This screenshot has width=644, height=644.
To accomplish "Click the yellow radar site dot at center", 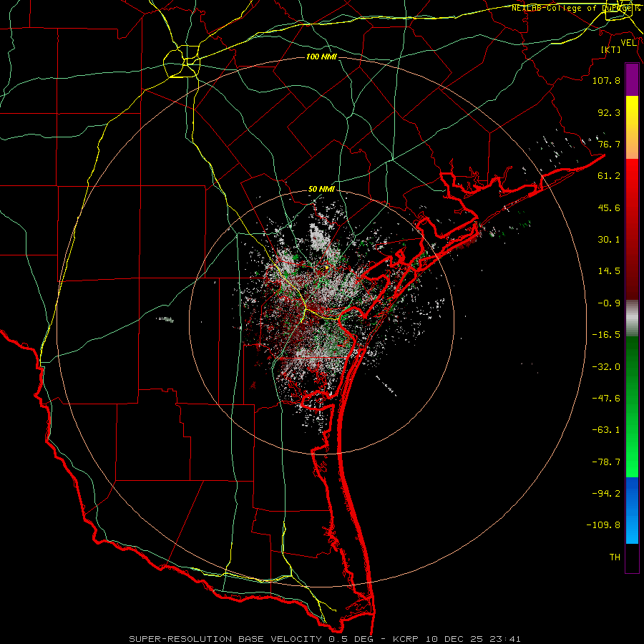I will pos(327,268).
